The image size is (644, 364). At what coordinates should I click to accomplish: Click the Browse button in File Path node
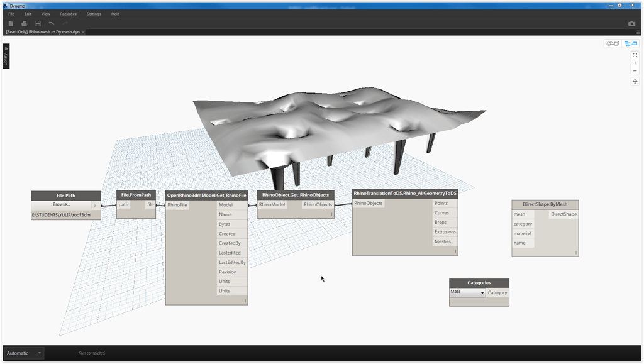60,205
